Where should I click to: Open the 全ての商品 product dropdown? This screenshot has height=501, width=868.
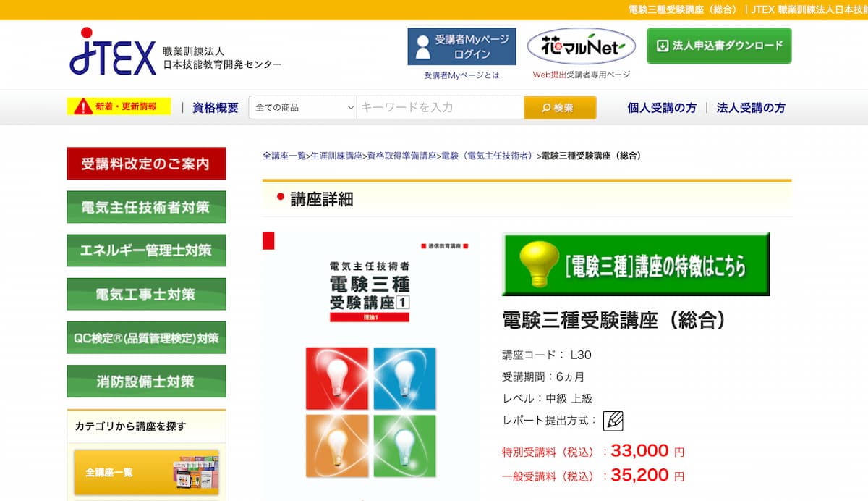(302, 106)
